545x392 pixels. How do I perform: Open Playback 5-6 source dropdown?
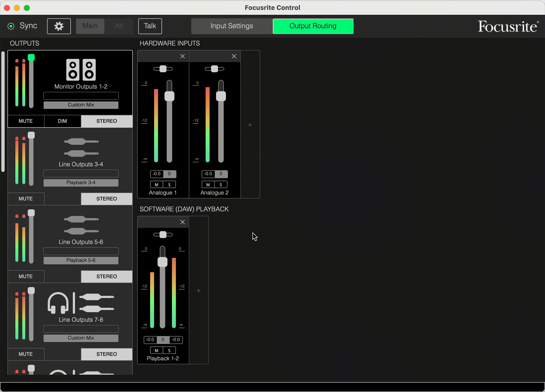point(81,260)
